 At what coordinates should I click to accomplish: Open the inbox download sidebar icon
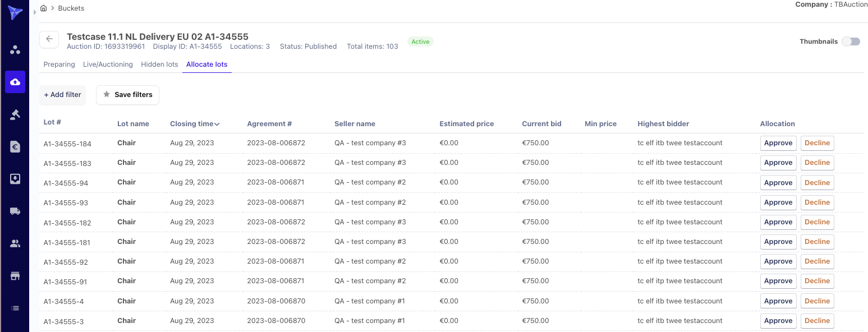pyautogui.click(x=15, y=179)
